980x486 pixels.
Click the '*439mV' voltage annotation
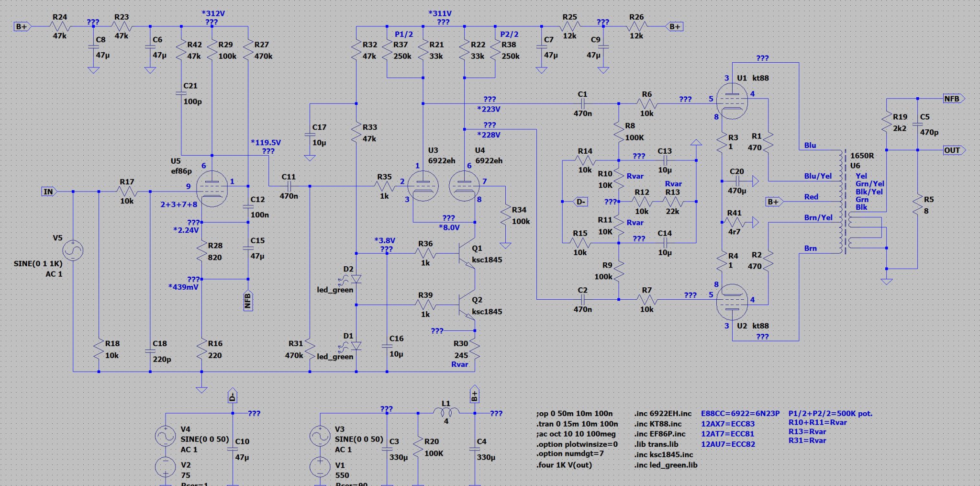[x=183, y=287]
